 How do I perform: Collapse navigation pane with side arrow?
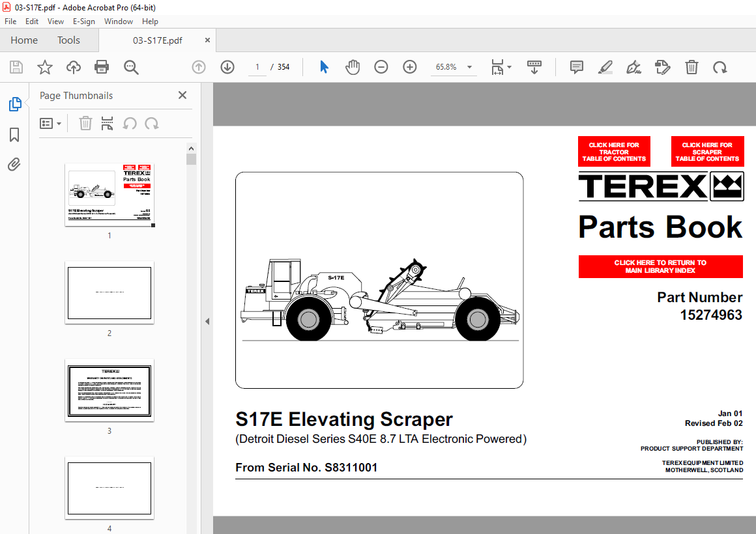[x=207, y=321]
